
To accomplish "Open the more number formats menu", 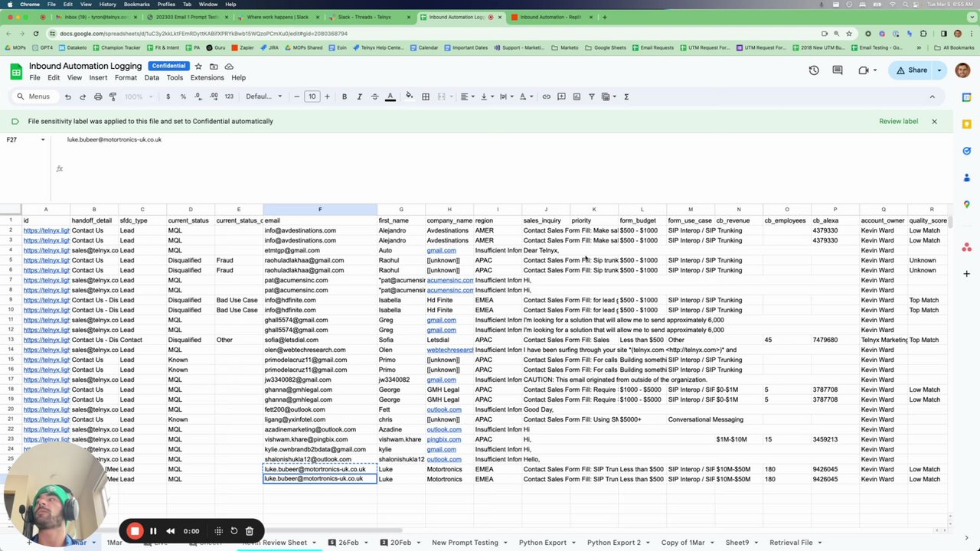I will pos(229,96).
